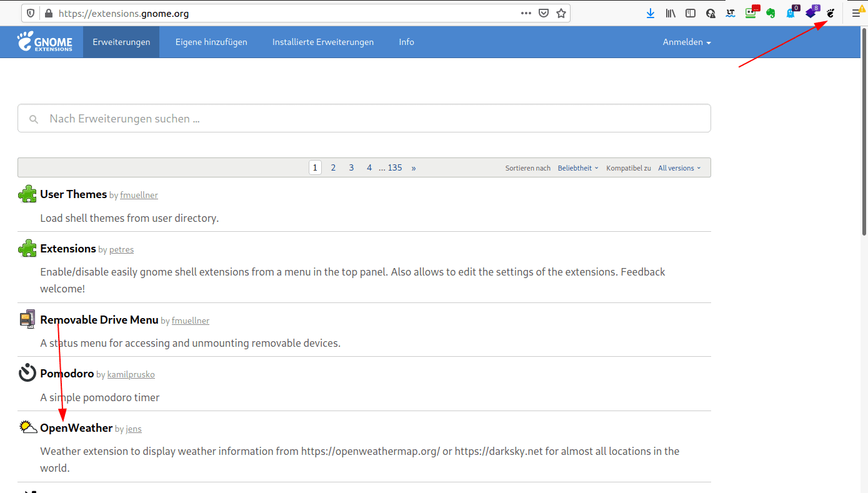The image size is (868, 493).
Task: Save the page to Pocket
Action: click(544, 13)
